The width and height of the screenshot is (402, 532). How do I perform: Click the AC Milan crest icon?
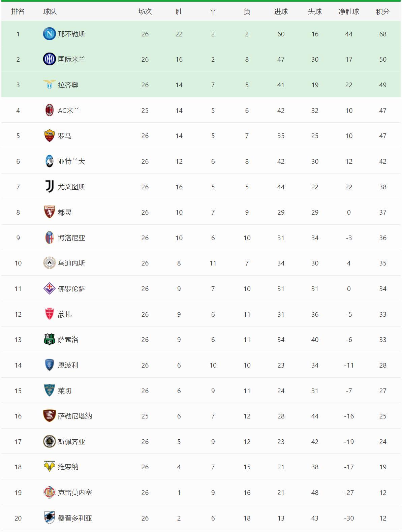pos(49,110)
